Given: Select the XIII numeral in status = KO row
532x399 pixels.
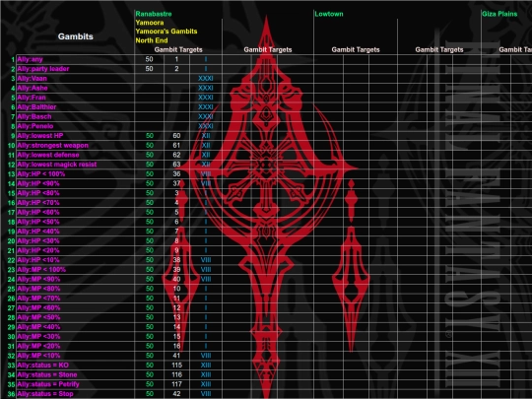Looking at the screenshot, I should tap(206, 366).
